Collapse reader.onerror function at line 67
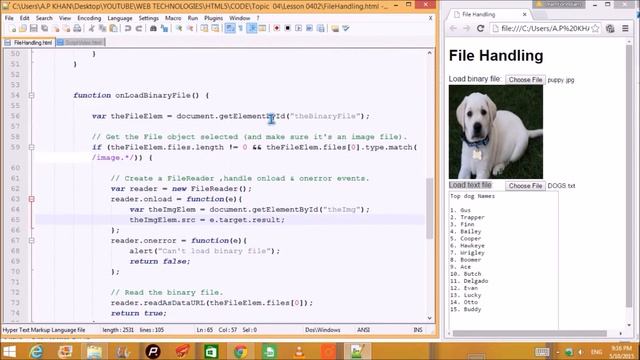The width and height of the screenshot is (640, 360). coord(31,240)
